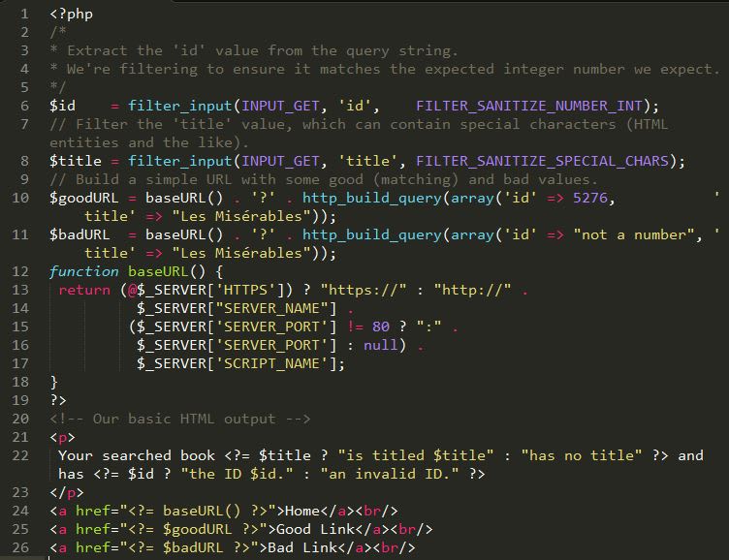Click "$goodURL" inside href on line 25

tap(197, 529)
